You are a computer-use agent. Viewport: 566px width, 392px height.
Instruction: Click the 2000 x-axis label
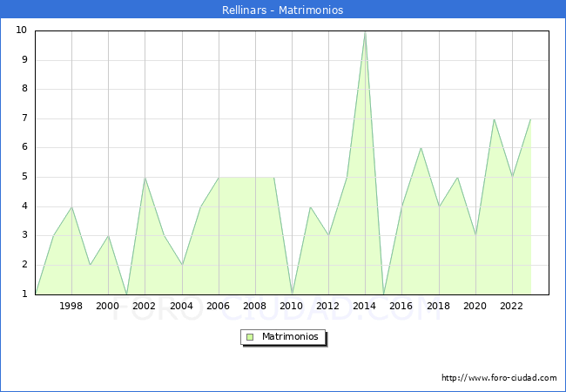click(x=108, y=306)
